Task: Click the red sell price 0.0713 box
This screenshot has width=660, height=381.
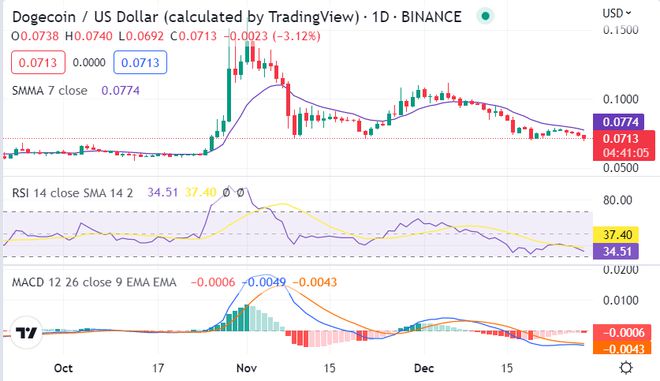Action: (38, 62)
